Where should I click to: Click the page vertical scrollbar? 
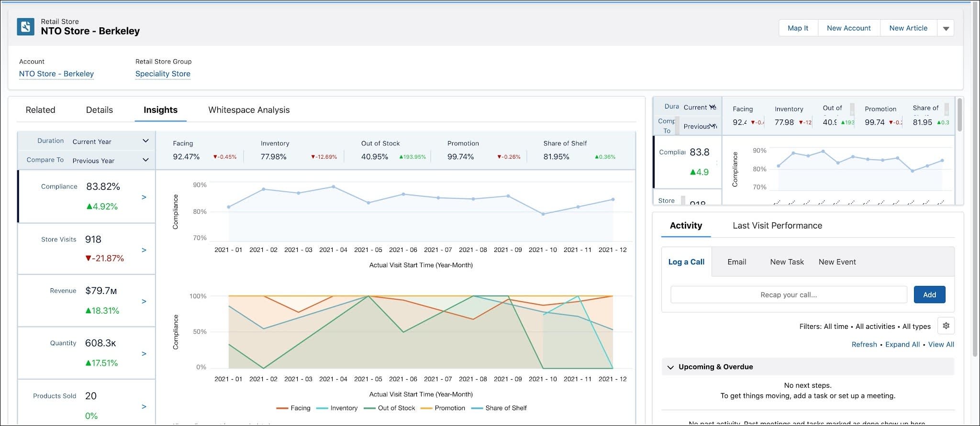tap(975, 180)
